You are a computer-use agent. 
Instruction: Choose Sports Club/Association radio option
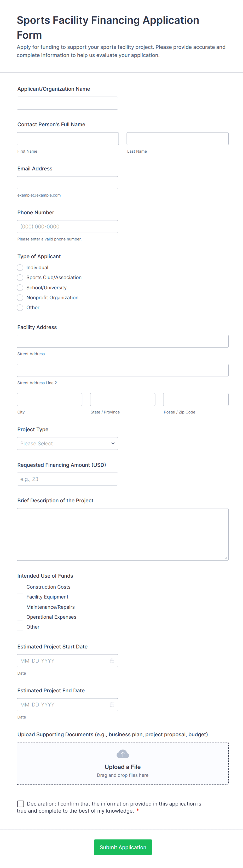pyautogui.click(x=20, y=277)
